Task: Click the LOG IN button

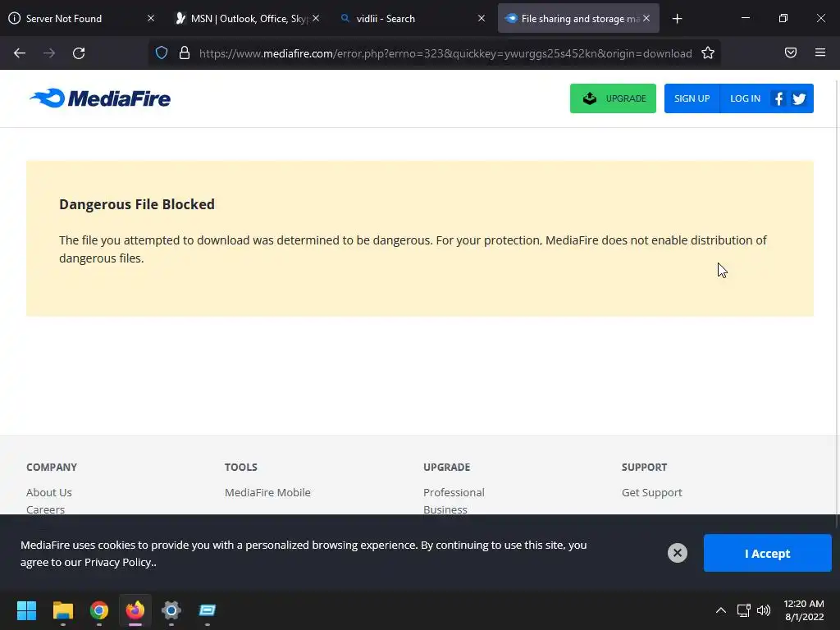Action: coord(745,98)
